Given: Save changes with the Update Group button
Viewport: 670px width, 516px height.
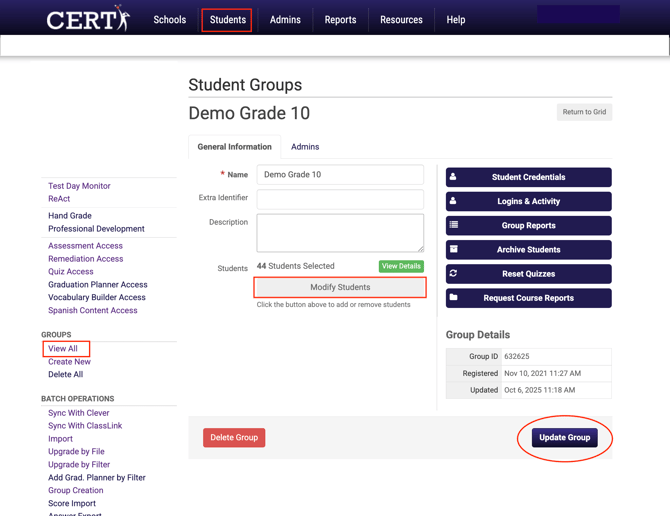Looking at the screenshot, I should [564, 437].
